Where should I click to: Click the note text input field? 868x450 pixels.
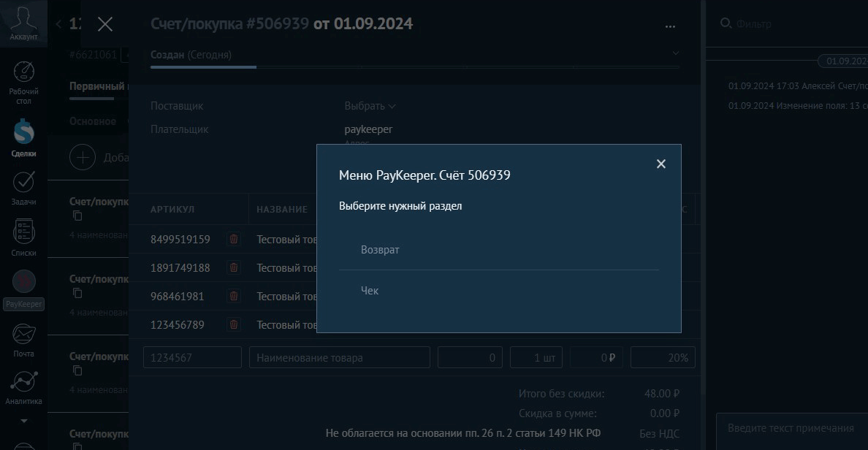[x=791, y=428]
